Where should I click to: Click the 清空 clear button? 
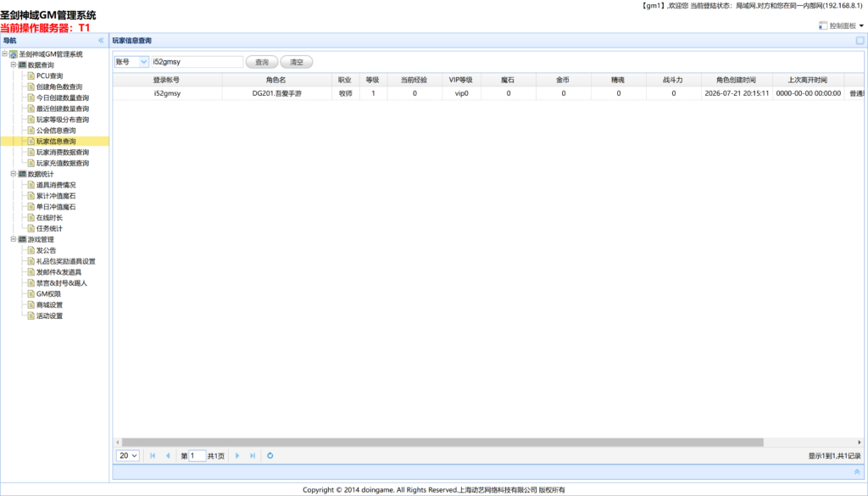tap(297, 62)
